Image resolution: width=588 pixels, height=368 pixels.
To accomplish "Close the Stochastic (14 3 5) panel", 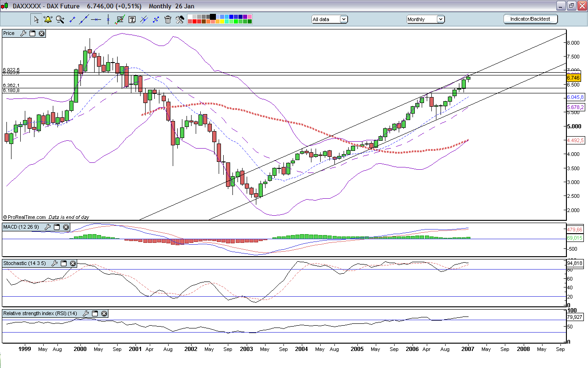I will pos(73,263).
